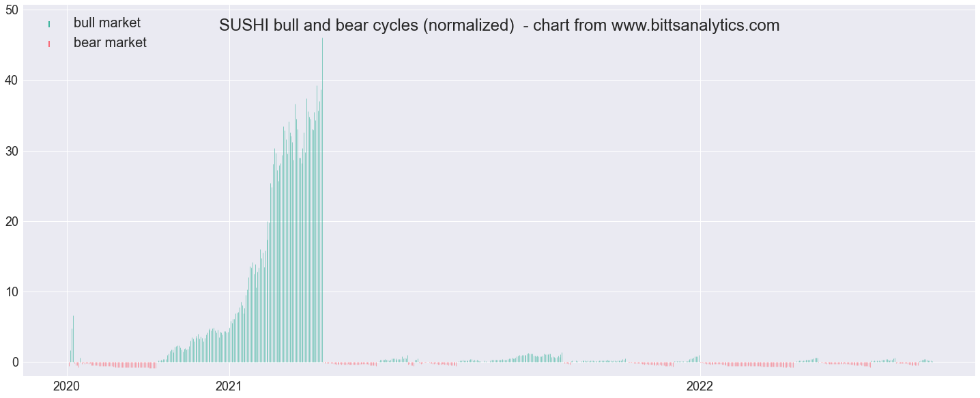Click the small green bars just before 2022
The image size is (980, 398).
695,359
